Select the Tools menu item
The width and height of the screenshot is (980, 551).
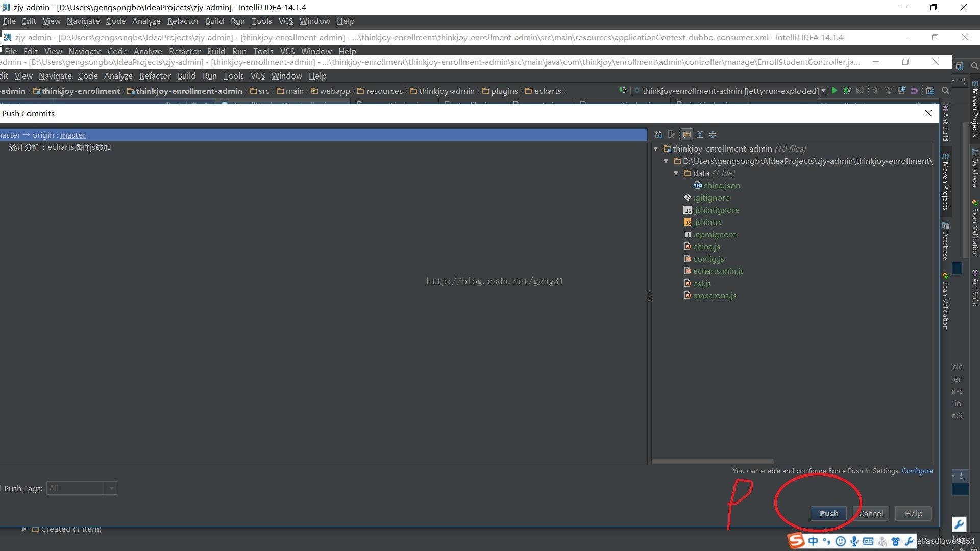point(262,21)
